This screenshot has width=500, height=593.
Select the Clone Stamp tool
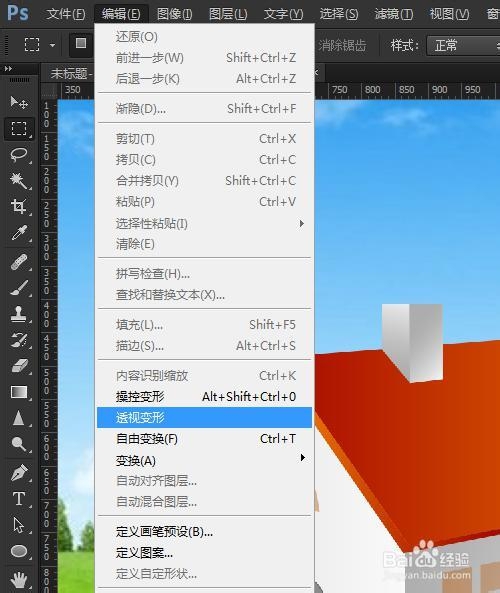19,314
